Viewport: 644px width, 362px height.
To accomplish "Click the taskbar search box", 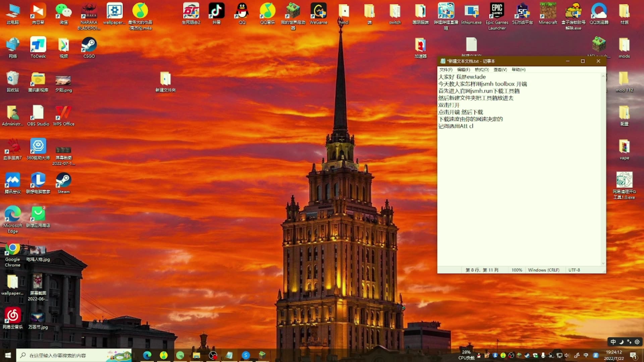I will (74, 355).
